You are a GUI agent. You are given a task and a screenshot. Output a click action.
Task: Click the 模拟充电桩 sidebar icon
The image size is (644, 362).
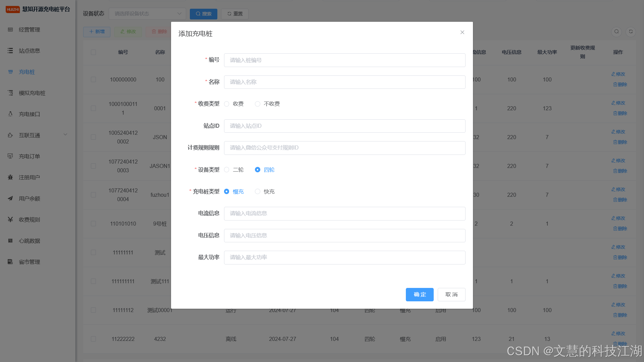click(x=10, y=93)
